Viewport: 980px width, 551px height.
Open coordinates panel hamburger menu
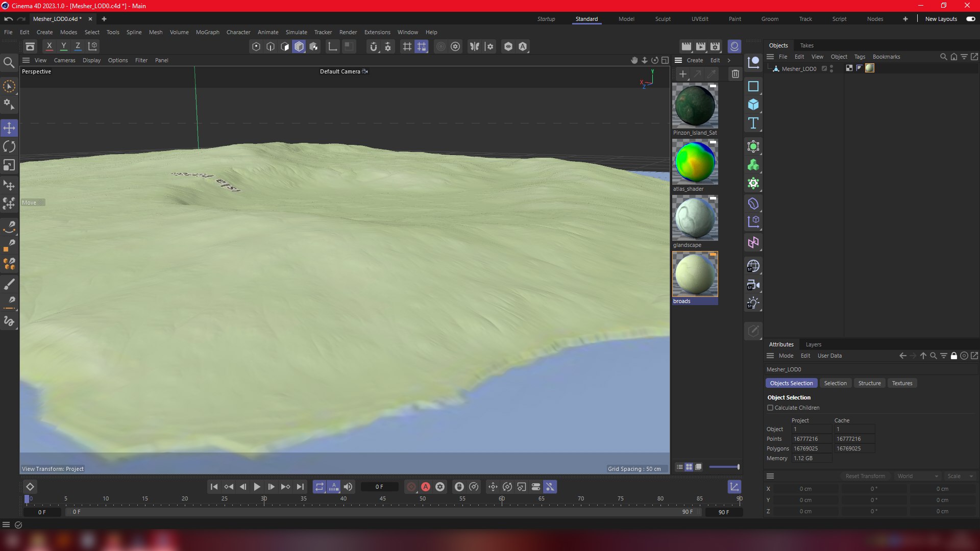click(770, 476)
